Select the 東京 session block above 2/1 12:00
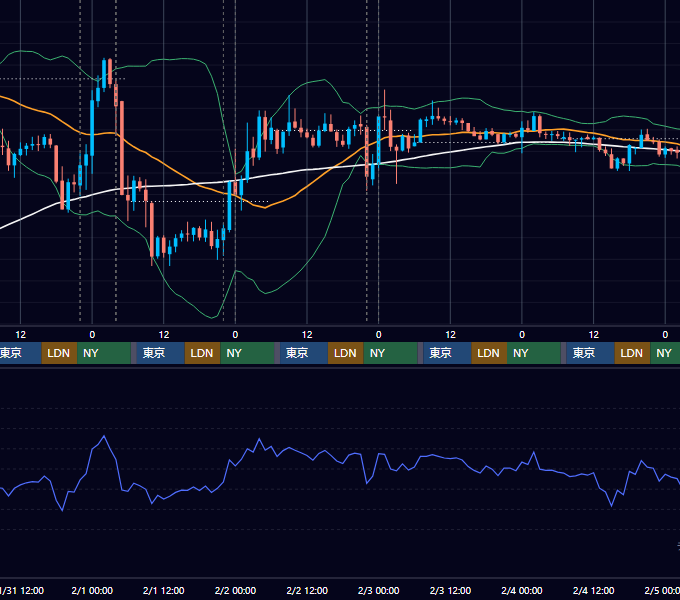 [x=160, y=353]
